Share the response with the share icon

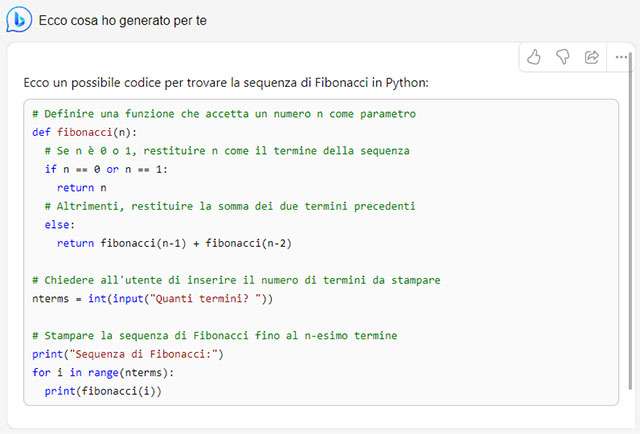coord(592,57)
